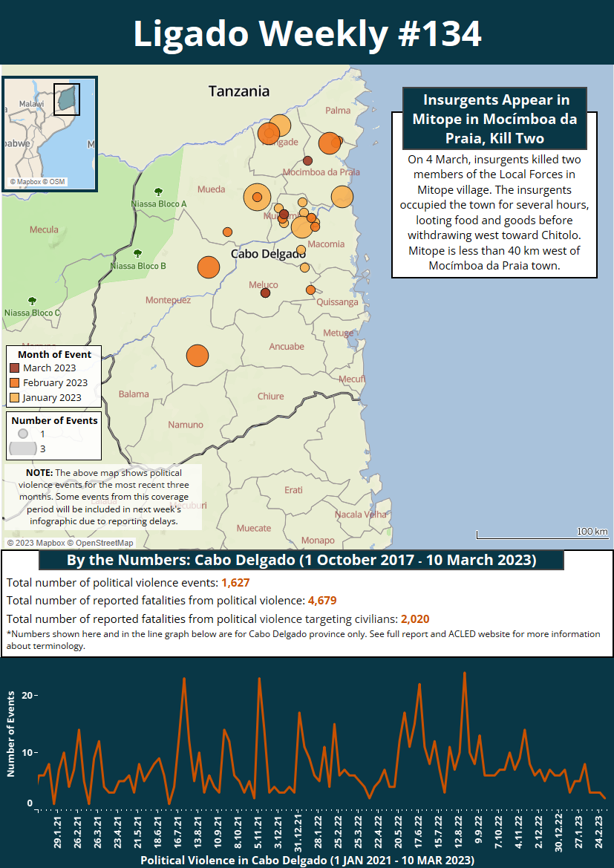Click the tree icon above Niassa Bloco B
Image resolution: width=614 pixels, height=868 pixels.
[x=138, y=253]
